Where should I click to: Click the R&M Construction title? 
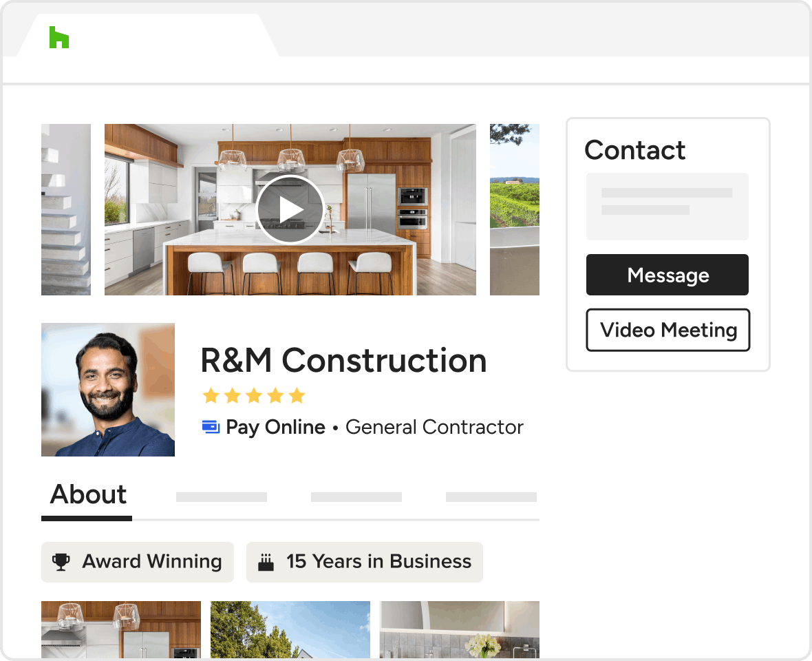pyautogui.click(x=343, y=360)
